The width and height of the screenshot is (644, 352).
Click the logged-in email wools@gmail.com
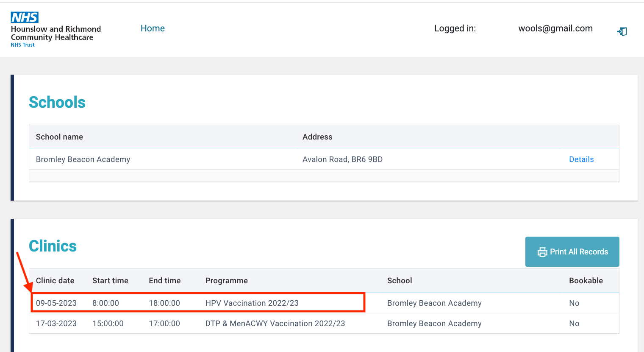tap(555, 28)
